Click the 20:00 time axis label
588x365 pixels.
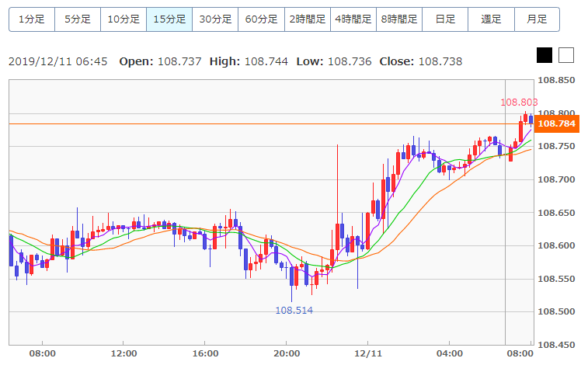287,353
